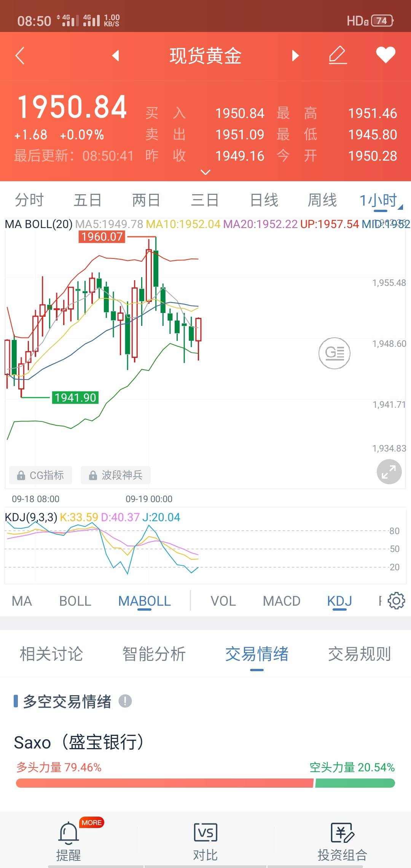Switch to 三日 chart tab

click(205, 200)
